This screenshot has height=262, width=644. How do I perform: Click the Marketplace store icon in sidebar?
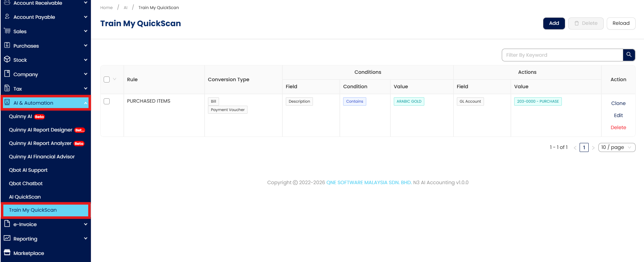7,253
